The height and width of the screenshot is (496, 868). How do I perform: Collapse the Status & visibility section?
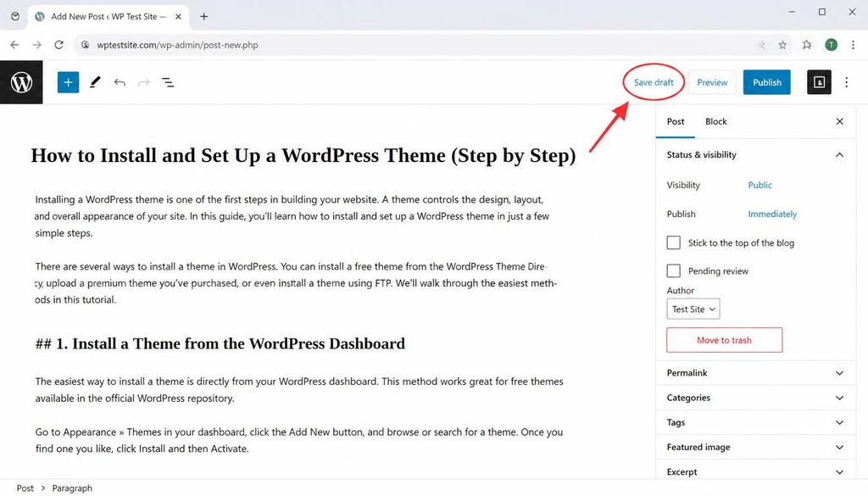point(755,154)
